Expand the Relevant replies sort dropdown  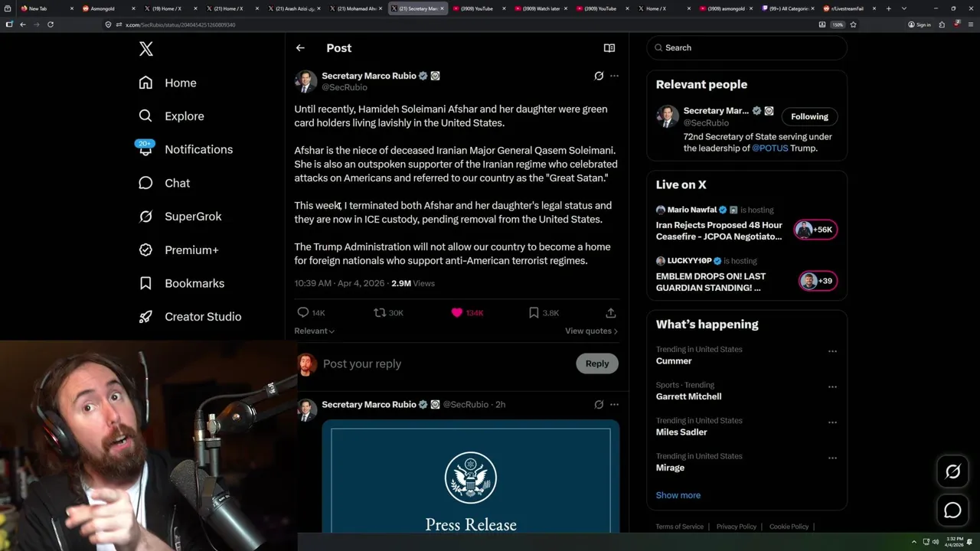coord(314,331)
